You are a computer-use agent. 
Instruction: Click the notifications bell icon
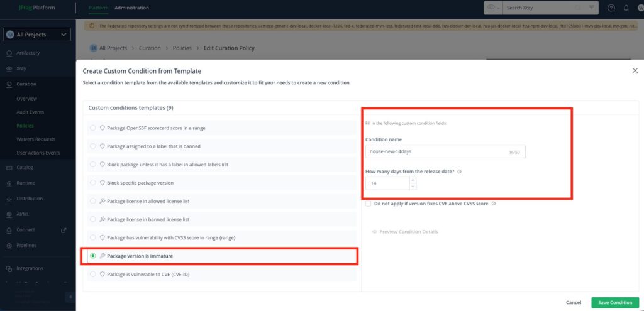point(626,8)
